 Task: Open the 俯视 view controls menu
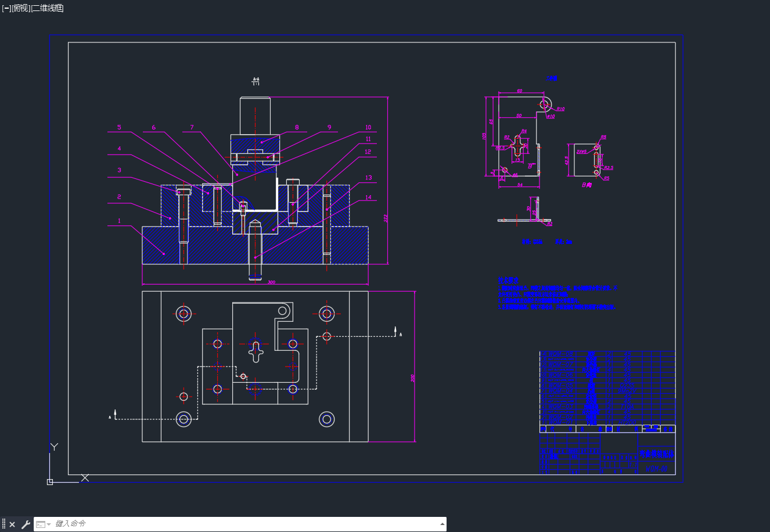tap(21, 8)
